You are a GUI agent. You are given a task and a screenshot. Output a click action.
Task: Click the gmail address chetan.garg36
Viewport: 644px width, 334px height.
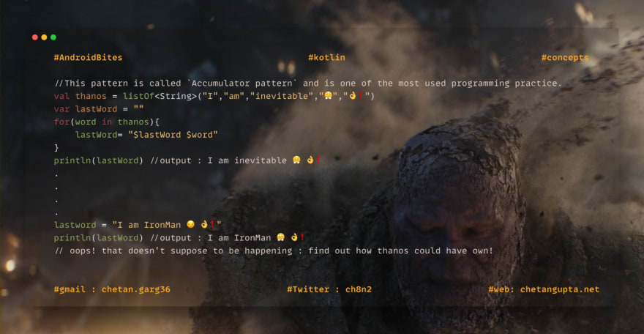click(135, 289)
